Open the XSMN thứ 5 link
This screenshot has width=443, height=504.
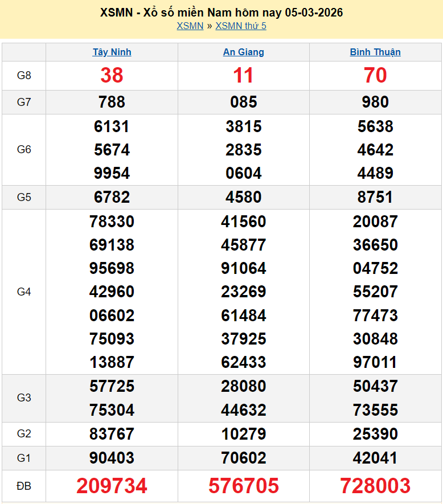[x=240, y=26]
